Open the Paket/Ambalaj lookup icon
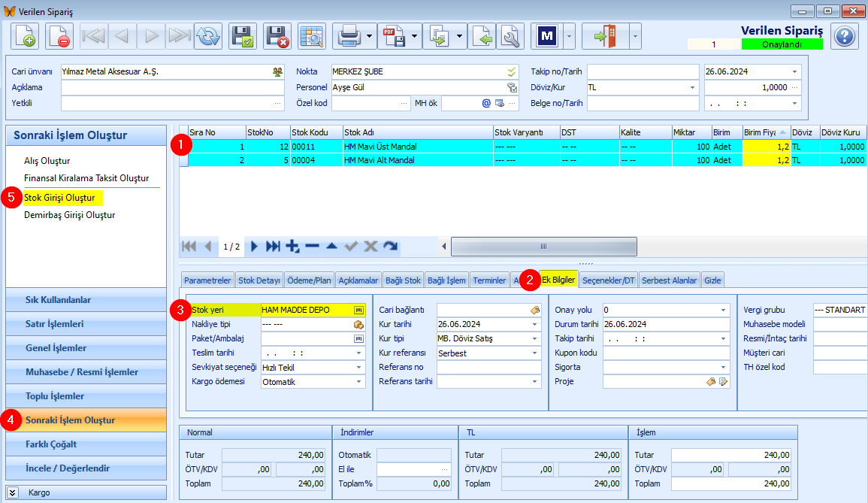 [358, 338]
